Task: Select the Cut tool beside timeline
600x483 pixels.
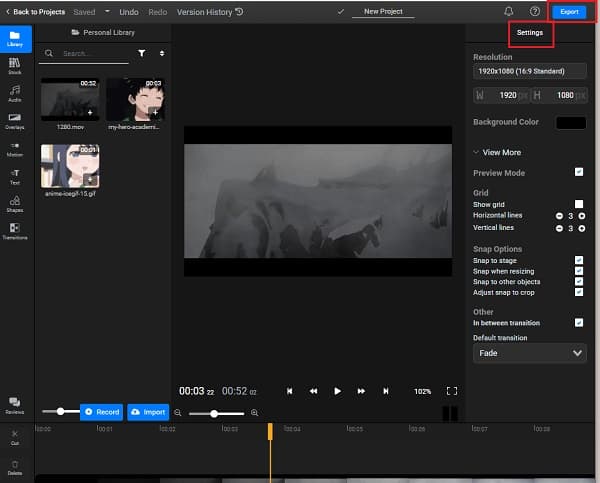Action: 15,437
